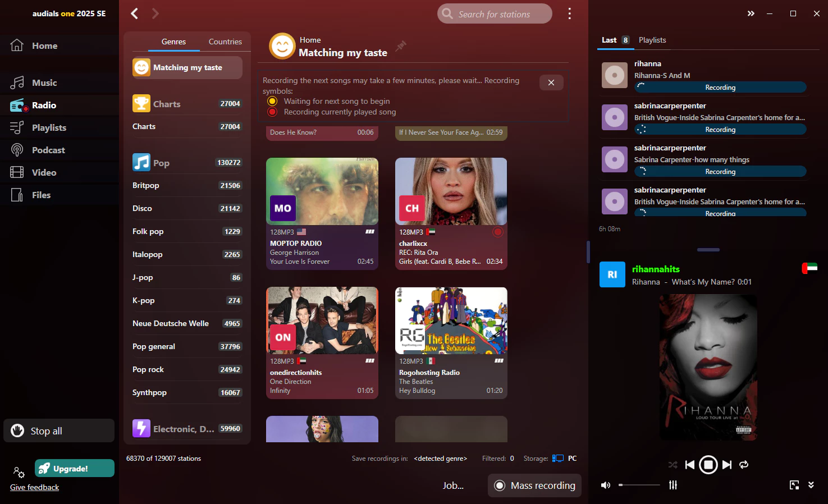
Task: Collapse the player with the double down arrow
Action: pyautogui.click(x=811, y=485)
